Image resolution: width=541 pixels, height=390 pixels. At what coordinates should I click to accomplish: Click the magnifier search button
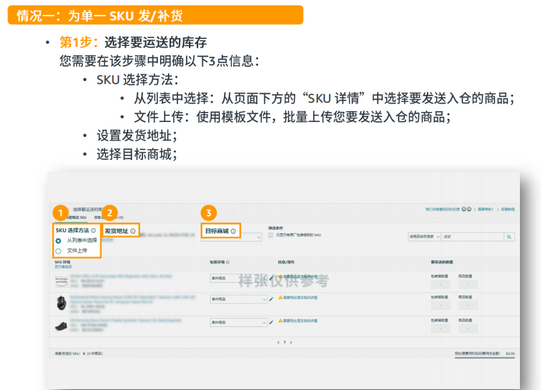pos(509,237)
